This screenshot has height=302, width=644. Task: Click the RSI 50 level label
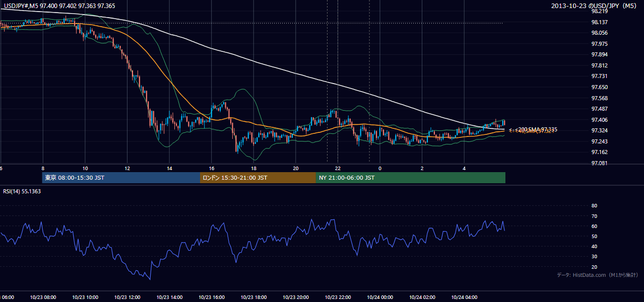click(594, 236)
